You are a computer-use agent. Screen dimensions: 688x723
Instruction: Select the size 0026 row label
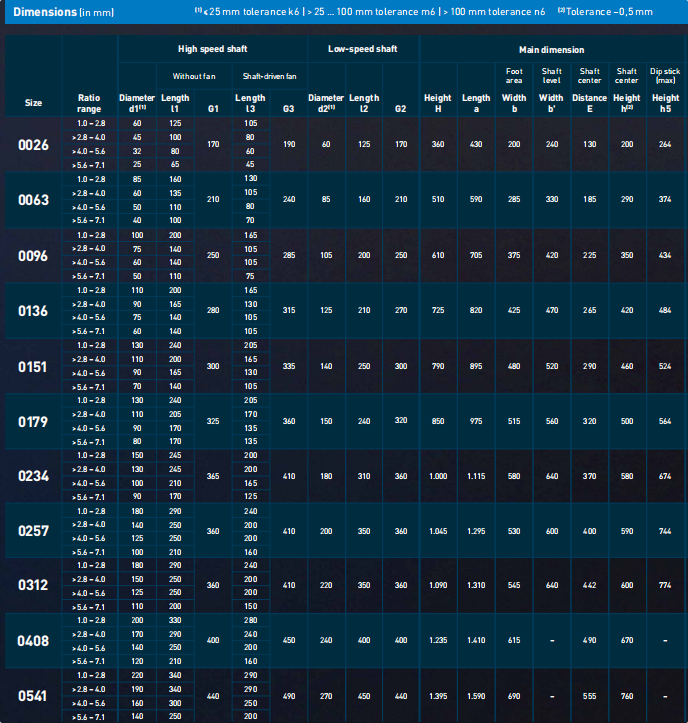click(x=33, y=145)
